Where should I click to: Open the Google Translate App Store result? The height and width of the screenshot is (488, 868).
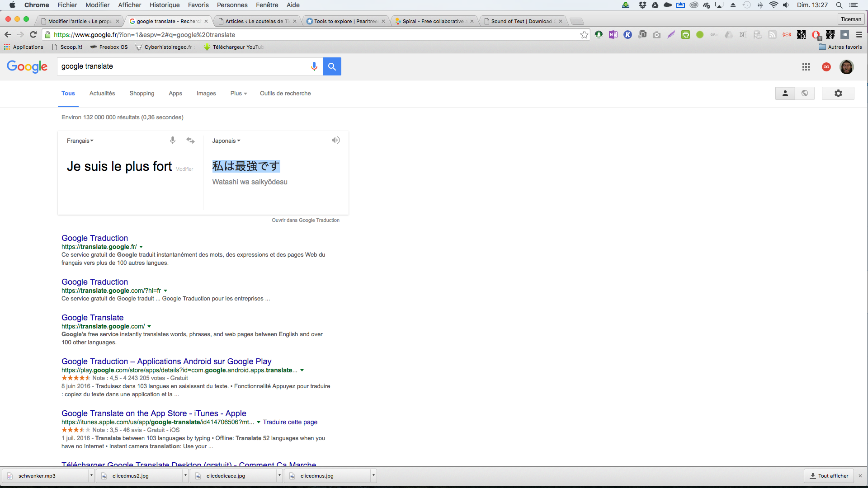pos(154,413)
